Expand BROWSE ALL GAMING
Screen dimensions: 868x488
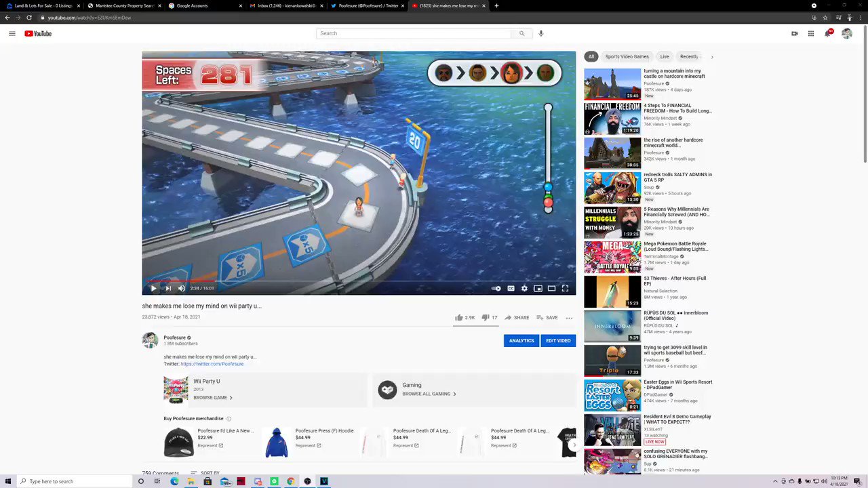pyautogui.click(x=429, y=394)
